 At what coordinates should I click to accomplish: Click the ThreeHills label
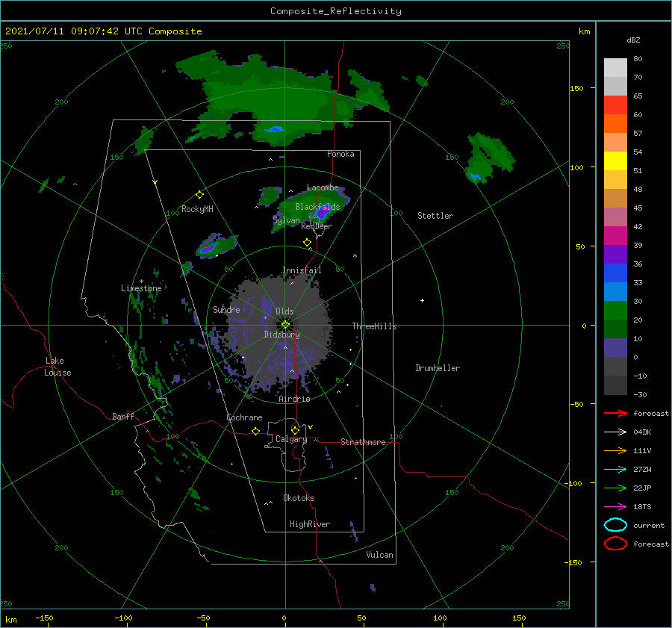click(x=375, y=326)
